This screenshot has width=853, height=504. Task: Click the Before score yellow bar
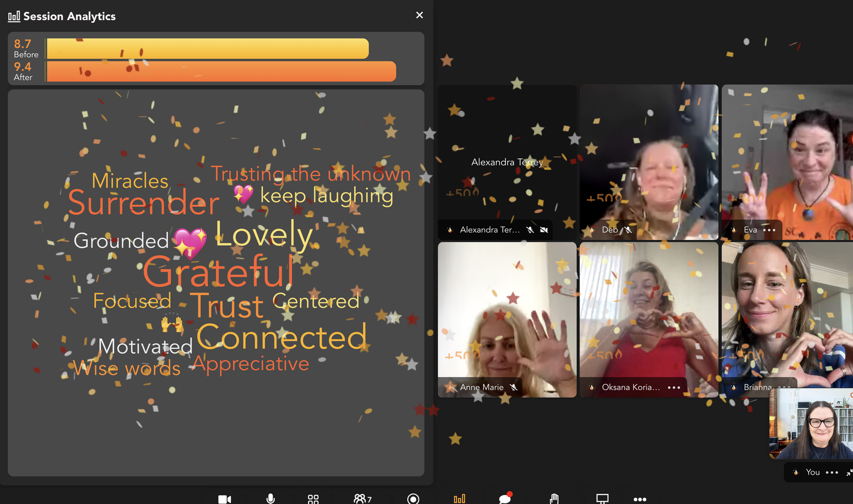point(208,48)
